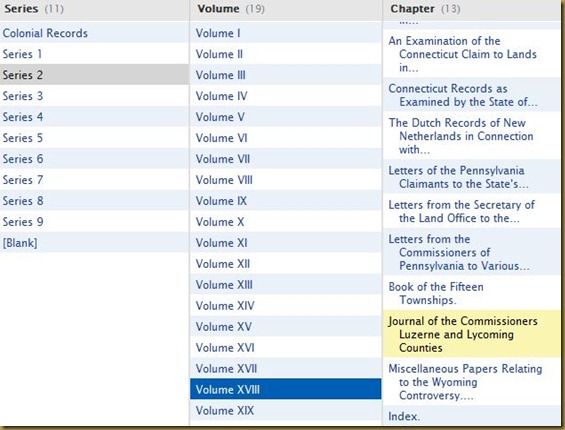The width and height of the screenshot is (565, 430).
Task: Select Volume III
Action: pyautogui.click(x=285, y=75)
